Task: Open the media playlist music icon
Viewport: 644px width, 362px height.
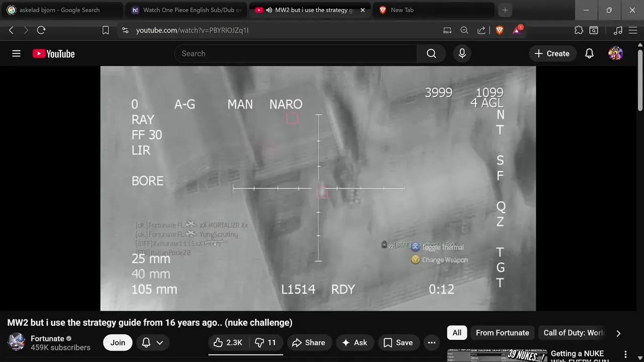Action: (618, 30)
